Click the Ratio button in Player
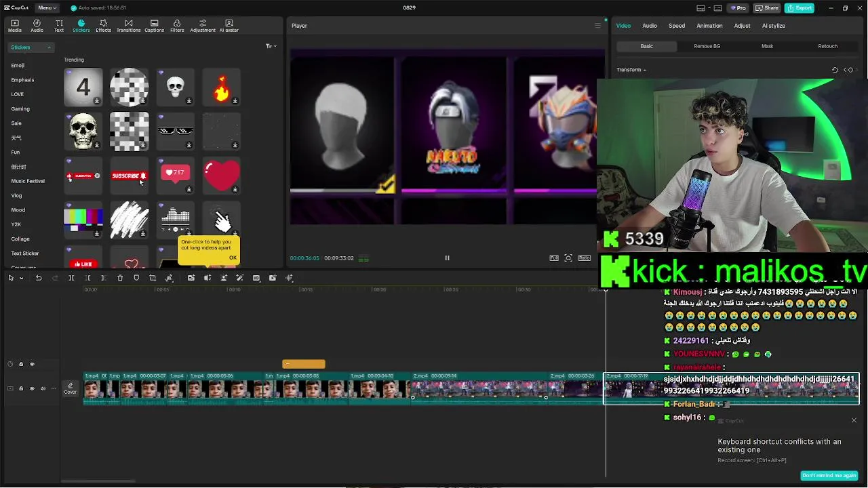The height and width of the screenshot is (488, 868). click(585, 258)
